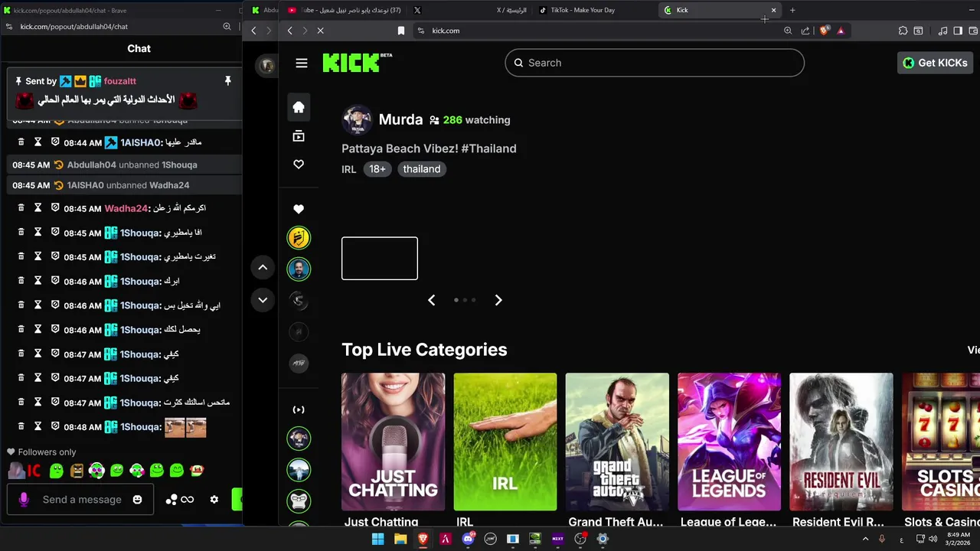This screenshot has width=980, height=551.
Task: Switch to the TikTok - Make Your Day tab
Action: click(583, 10)
